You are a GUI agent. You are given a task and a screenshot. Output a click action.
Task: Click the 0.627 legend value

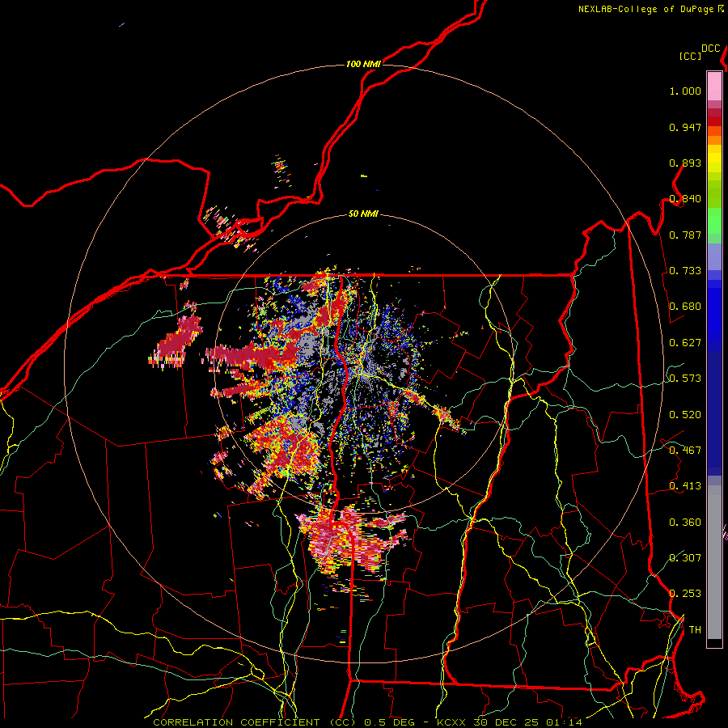685,343
